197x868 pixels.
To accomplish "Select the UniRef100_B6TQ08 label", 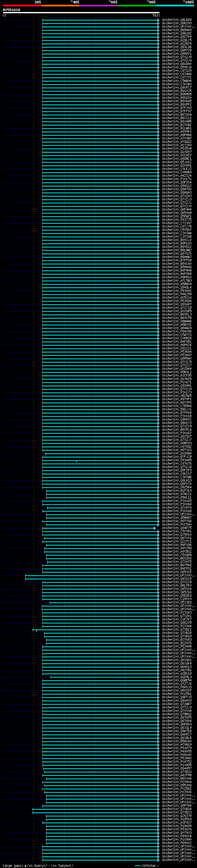I will 177,115.
